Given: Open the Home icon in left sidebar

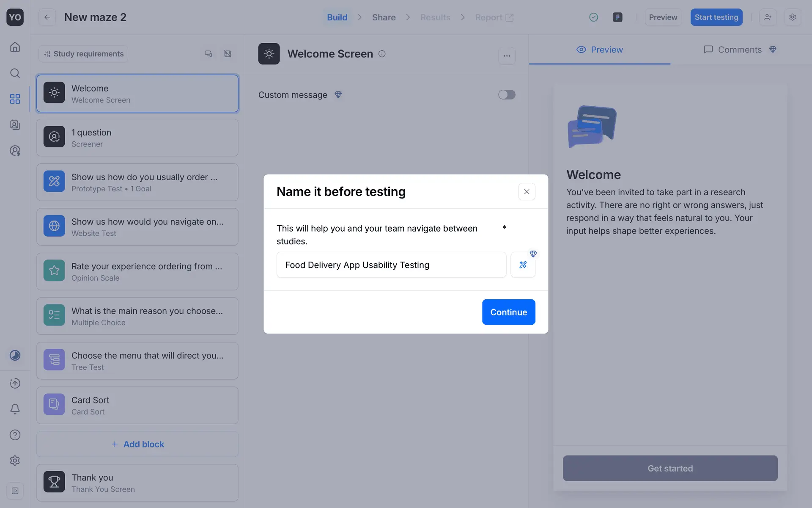Looking at the screenshot, I should (x=15, y=47).
